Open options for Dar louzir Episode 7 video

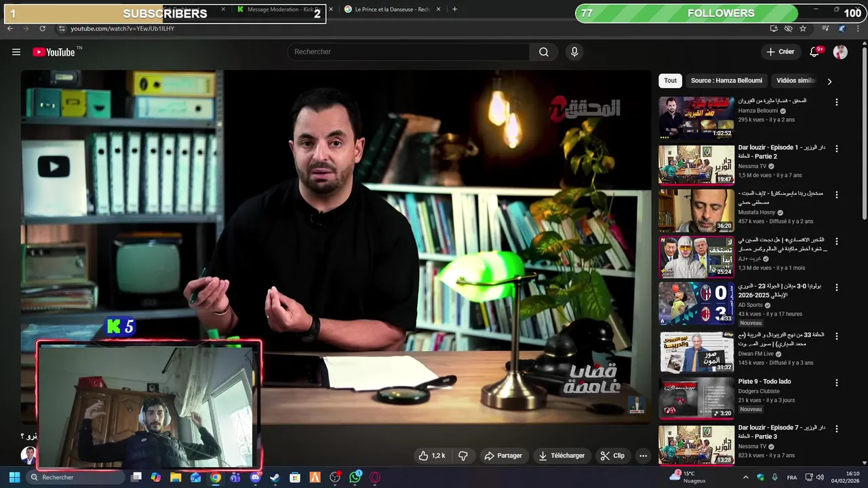click(x=836, y=429)
